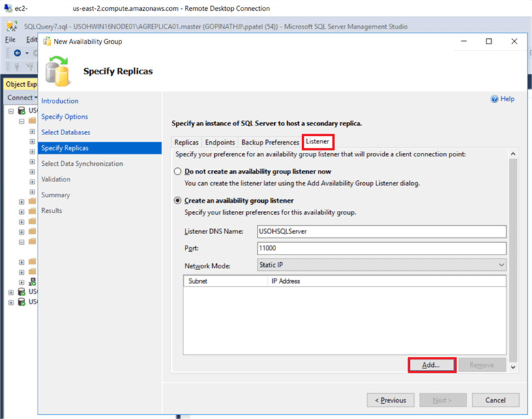Screen dimensions: 532x419
Task: Click the vertical scrollbar thumb in listener panel
Action: [513, 260]
